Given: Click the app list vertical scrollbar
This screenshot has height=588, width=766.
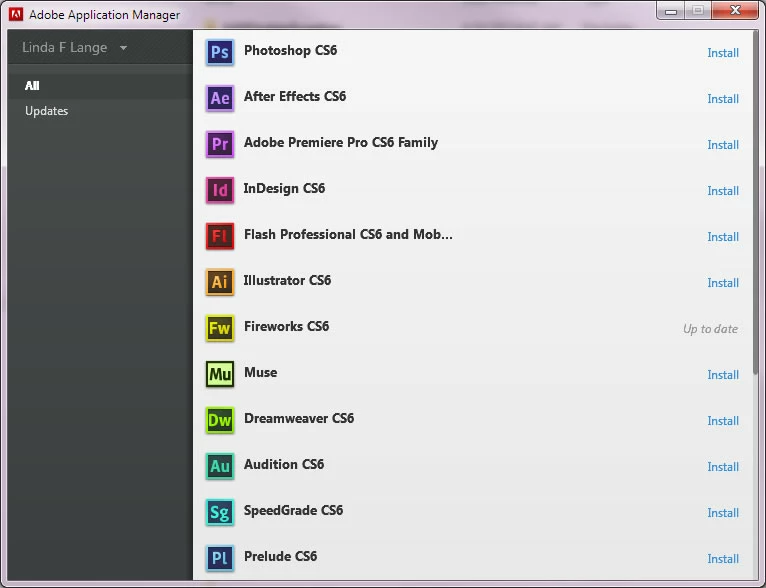Looking at the screenshot, I should click(756, 203).
